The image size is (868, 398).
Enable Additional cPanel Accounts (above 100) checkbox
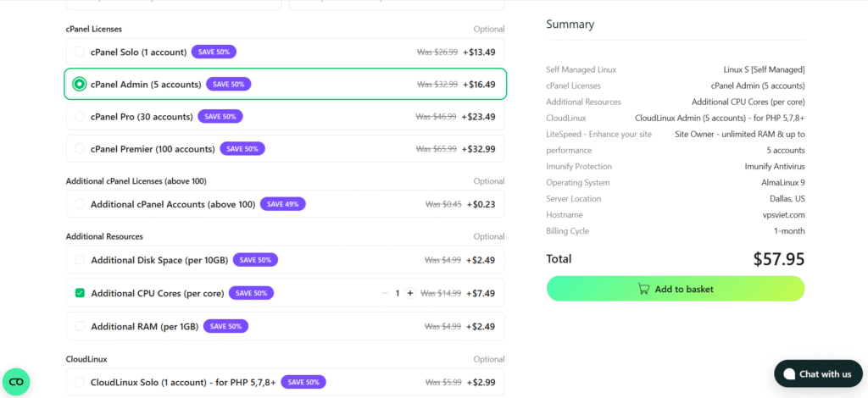tap(80, 204)
